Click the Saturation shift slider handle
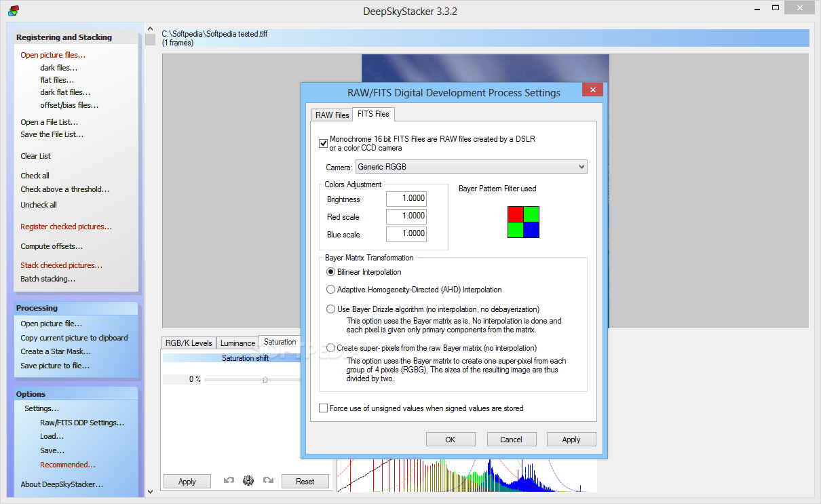The height and width of the screenshot is (504, 821). [265, 380]
